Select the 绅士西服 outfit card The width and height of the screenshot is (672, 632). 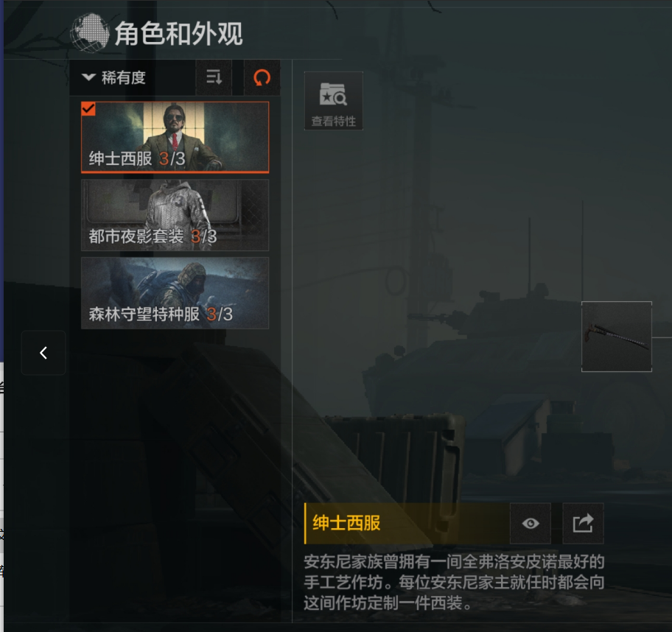(x=175, y=137)
